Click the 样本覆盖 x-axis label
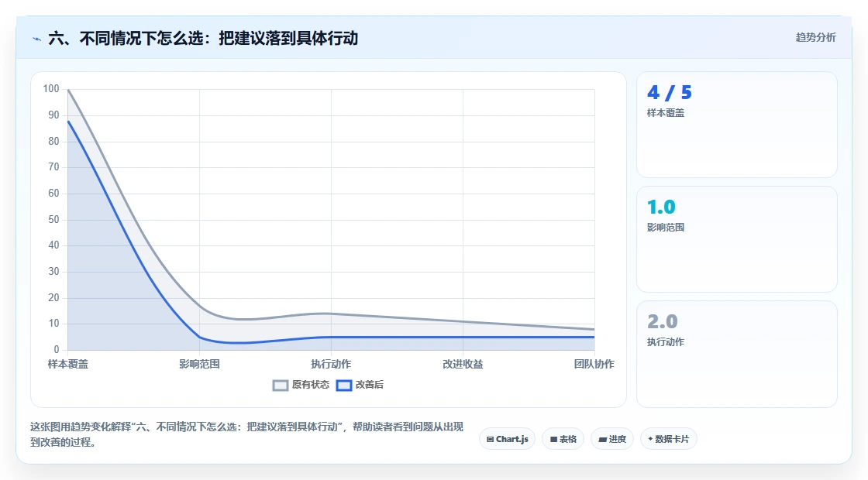 coord(68,364)
